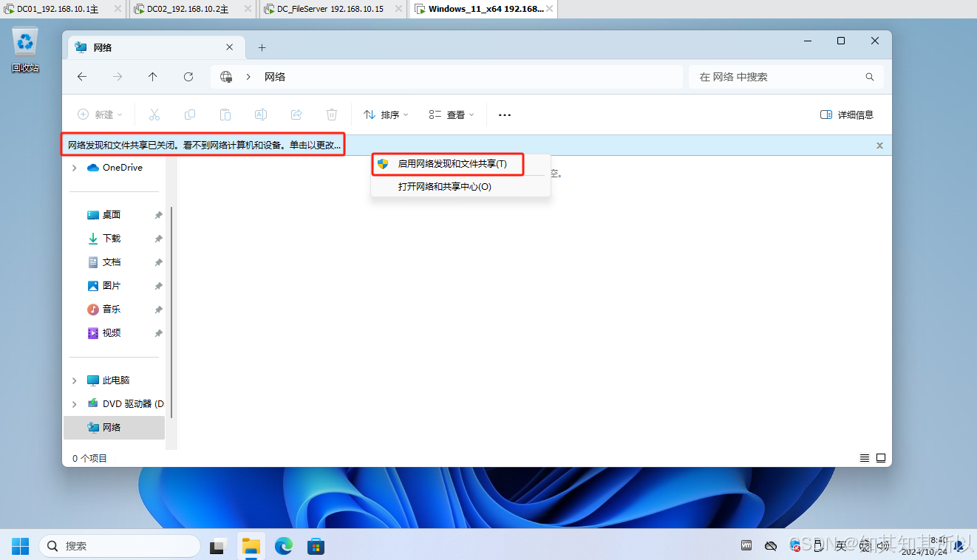Add a new Explorer tab
The width and height of the screenshot is (977, 560).
coord(262,47)
